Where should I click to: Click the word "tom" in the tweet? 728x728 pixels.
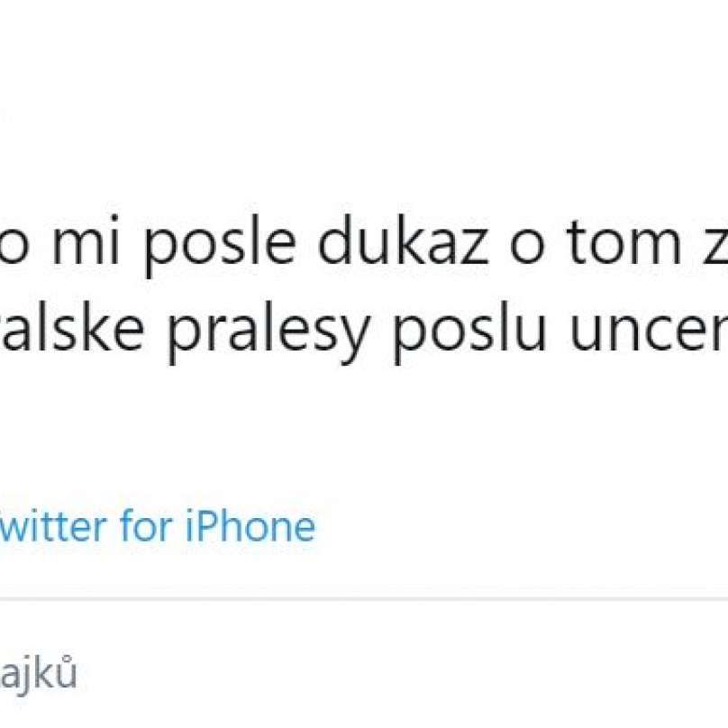click(x=623, y=243)
